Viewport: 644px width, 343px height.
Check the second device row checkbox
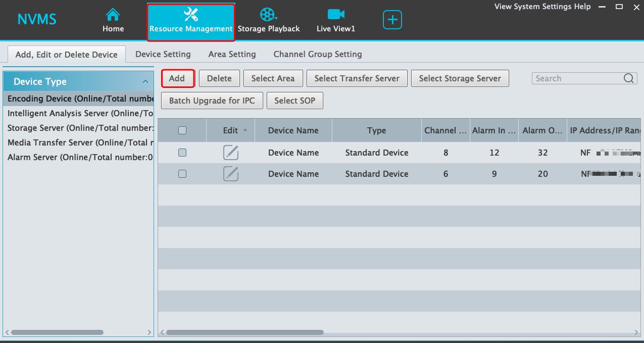pos(182,174)
